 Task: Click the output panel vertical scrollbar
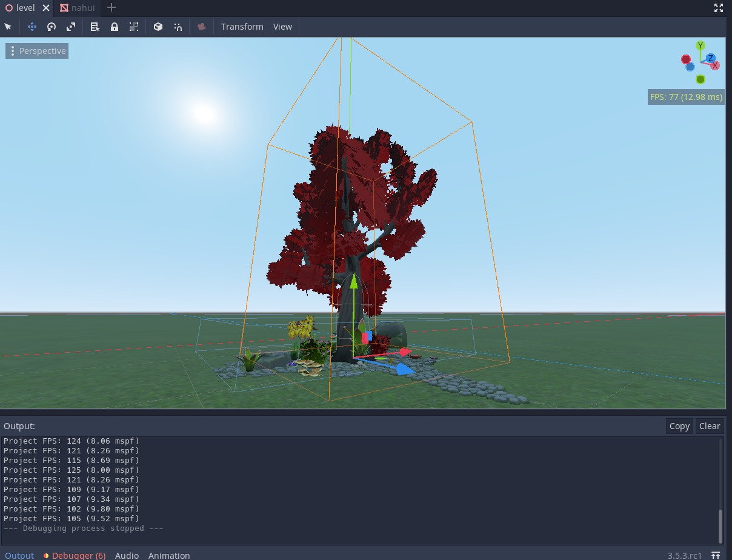point(720,526)
